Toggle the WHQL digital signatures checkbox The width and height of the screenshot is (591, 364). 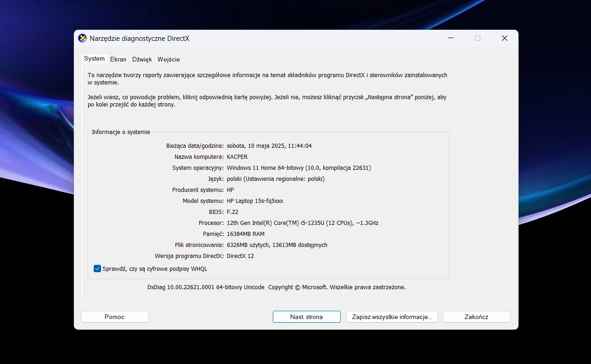[x=97, y=269]
